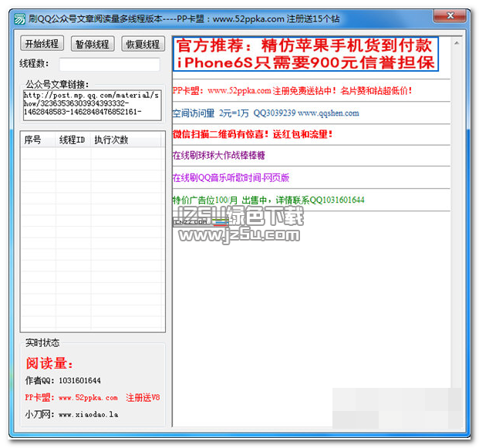This screenshot has width=479, height=448.
Task: Click the 阅读量 status label
Action: (49, 363)
